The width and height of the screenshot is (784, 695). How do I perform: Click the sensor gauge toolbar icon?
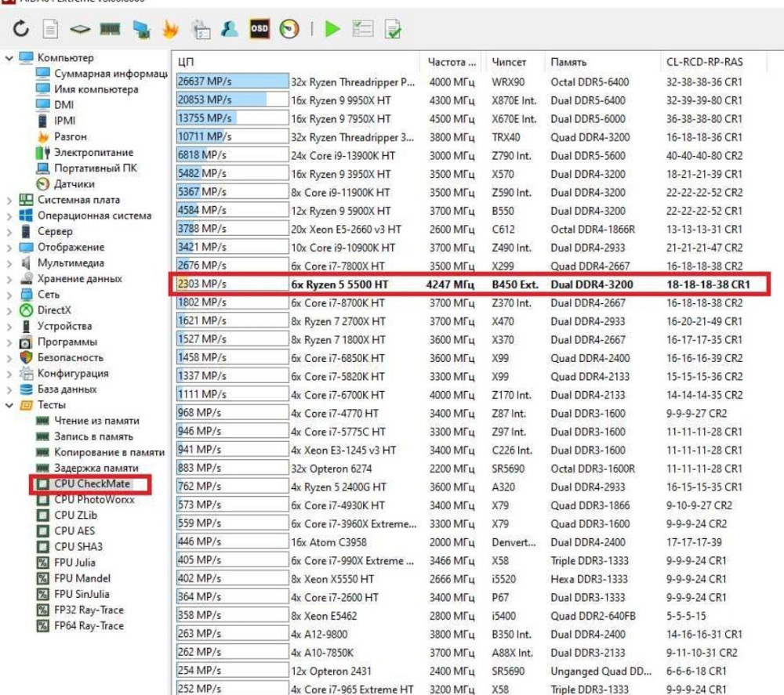pos(290,29)
